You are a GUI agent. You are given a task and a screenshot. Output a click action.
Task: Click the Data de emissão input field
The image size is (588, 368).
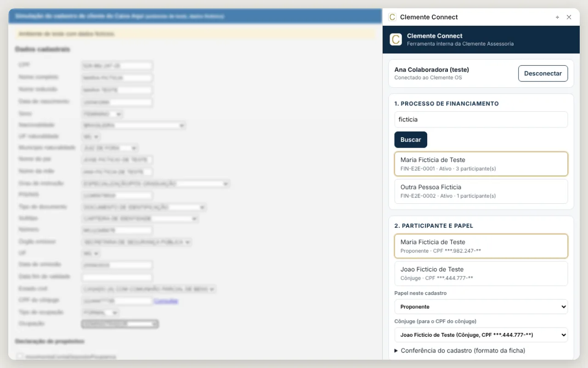pos(117,265)
